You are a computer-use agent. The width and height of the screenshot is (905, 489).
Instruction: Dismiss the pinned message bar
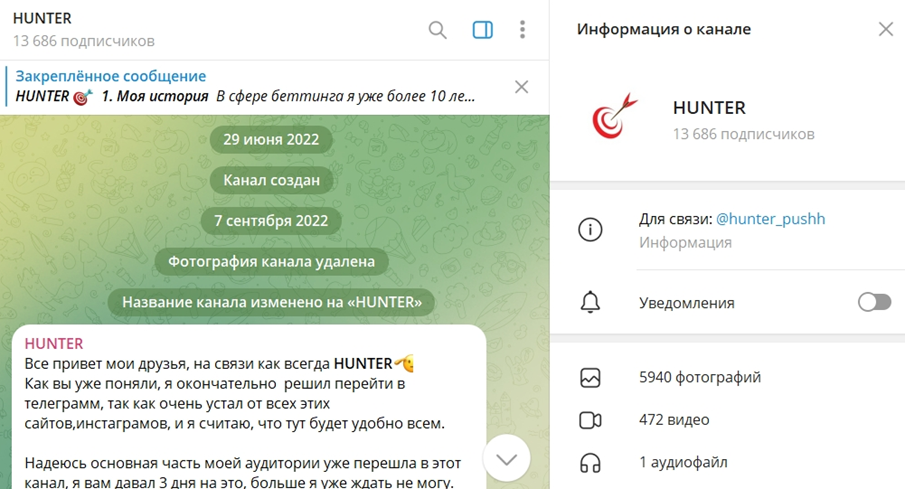click(x=521, y=87)
